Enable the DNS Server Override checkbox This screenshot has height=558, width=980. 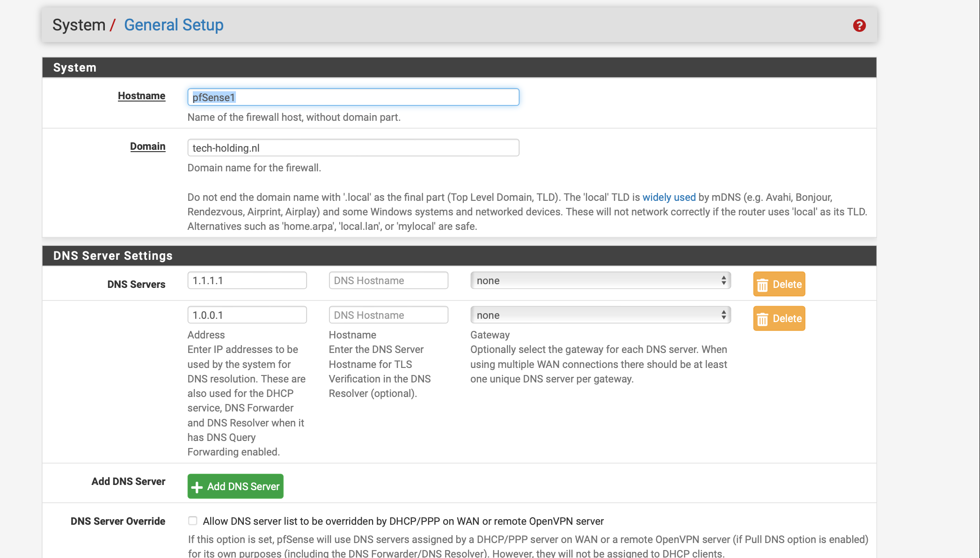[x=192, y=521]
